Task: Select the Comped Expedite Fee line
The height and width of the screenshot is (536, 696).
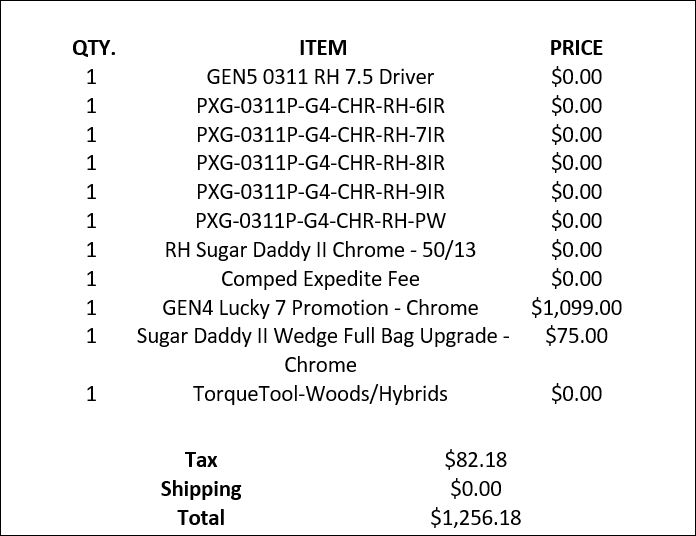Action: pos(320,279)
